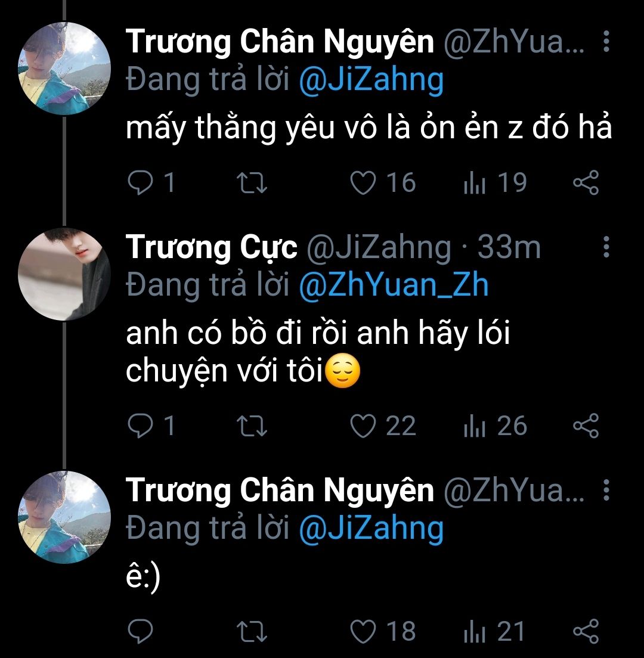Open the @JiZahng mention in the first tweet
This screenshot has height=658, width=644.
(x=371, y=80)
